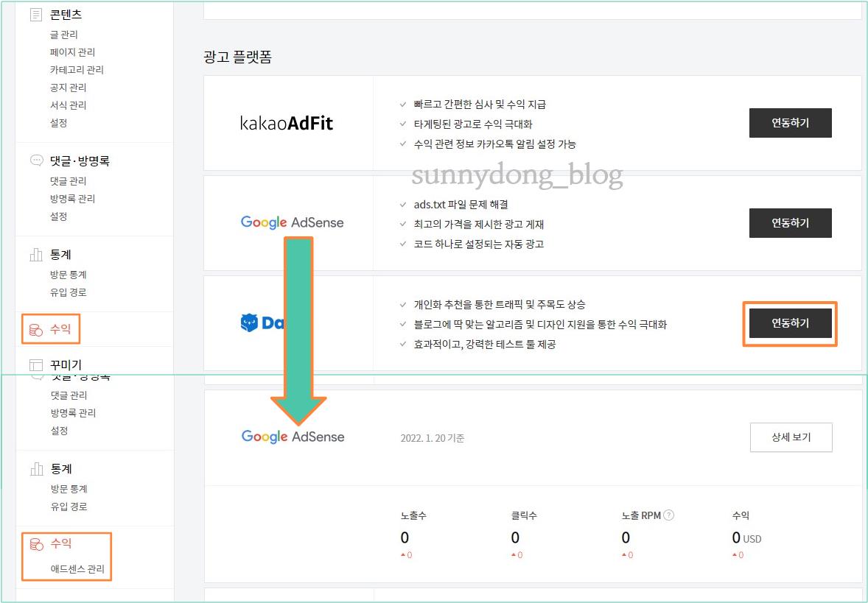Click the checkmark beside 개인화 추천을 통한 트래픽

(x=403, y=304)
